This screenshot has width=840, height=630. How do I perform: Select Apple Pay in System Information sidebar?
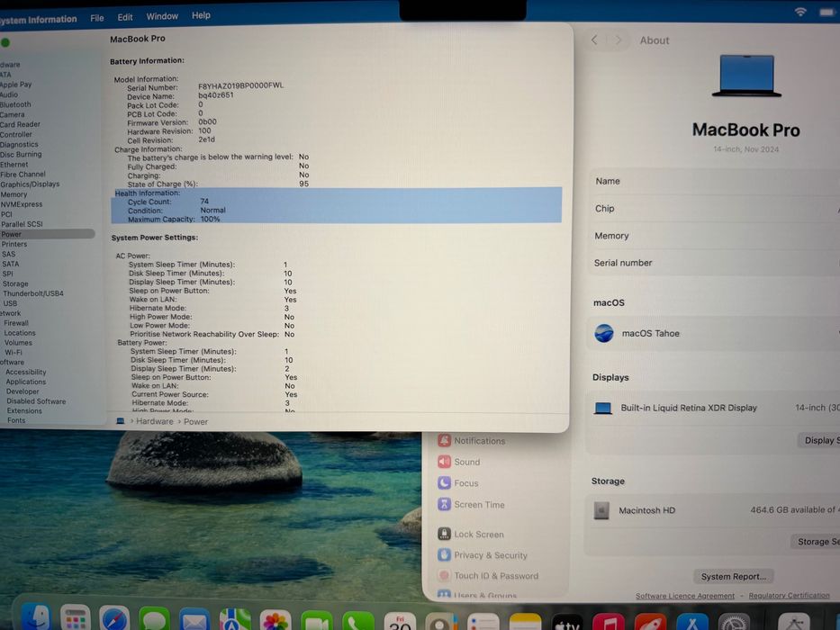[16, 84]
